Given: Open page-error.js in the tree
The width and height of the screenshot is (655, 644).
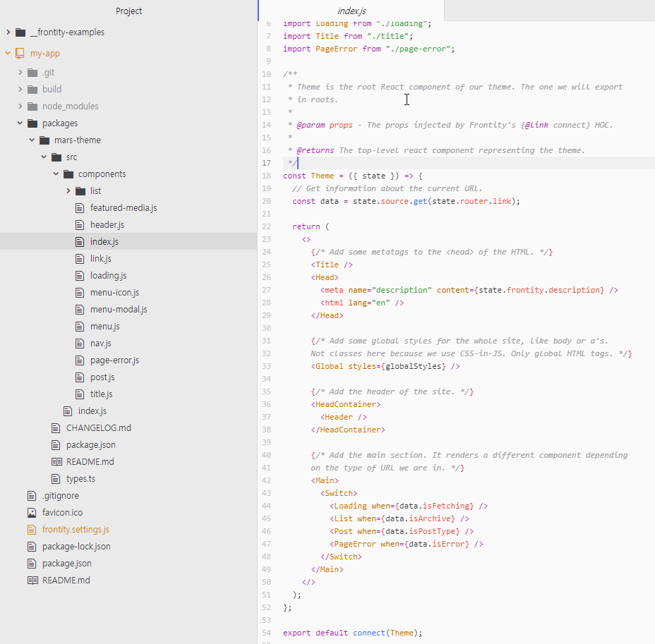Looking at the screenshot, I should coord(114,360).
